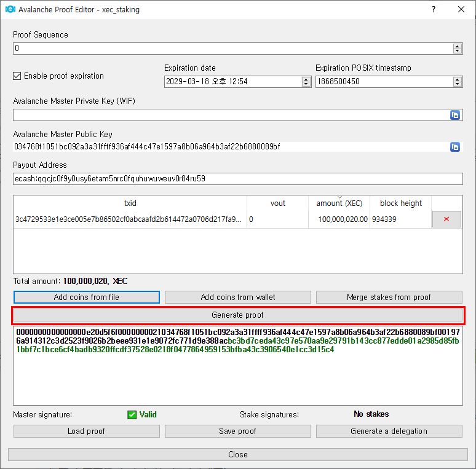This screenshot has height=469, width=476.
Task: Click the proof hex text area
Action: coord(237,381)
